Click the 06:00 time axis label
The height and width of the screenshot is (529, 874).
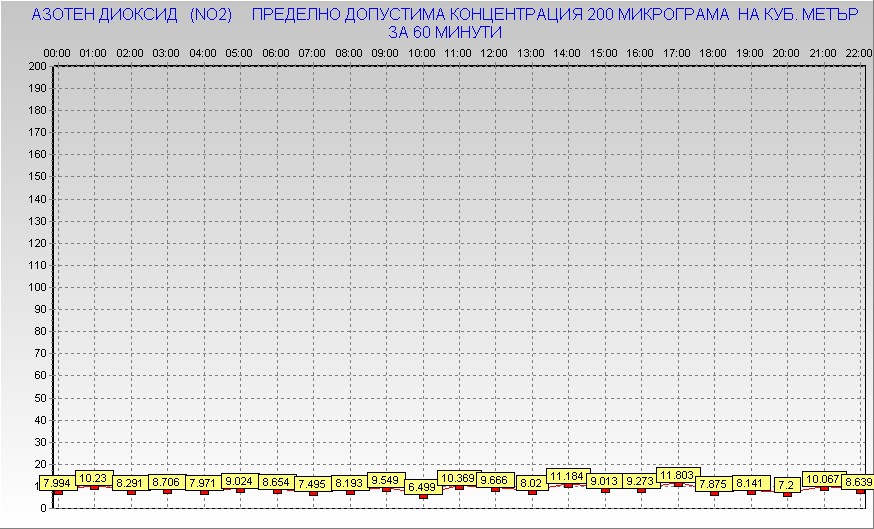coord(276,54)
